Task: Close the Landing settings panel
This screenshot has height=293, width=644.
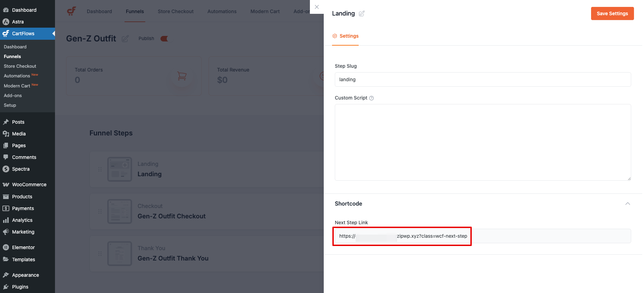Action: coord(317,7)
